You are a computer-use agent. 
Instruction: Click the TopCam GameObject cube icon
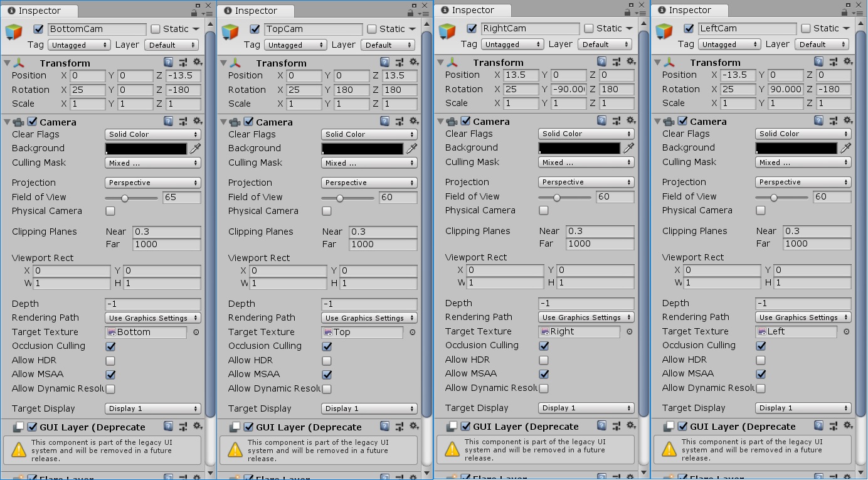pos(231,33)
